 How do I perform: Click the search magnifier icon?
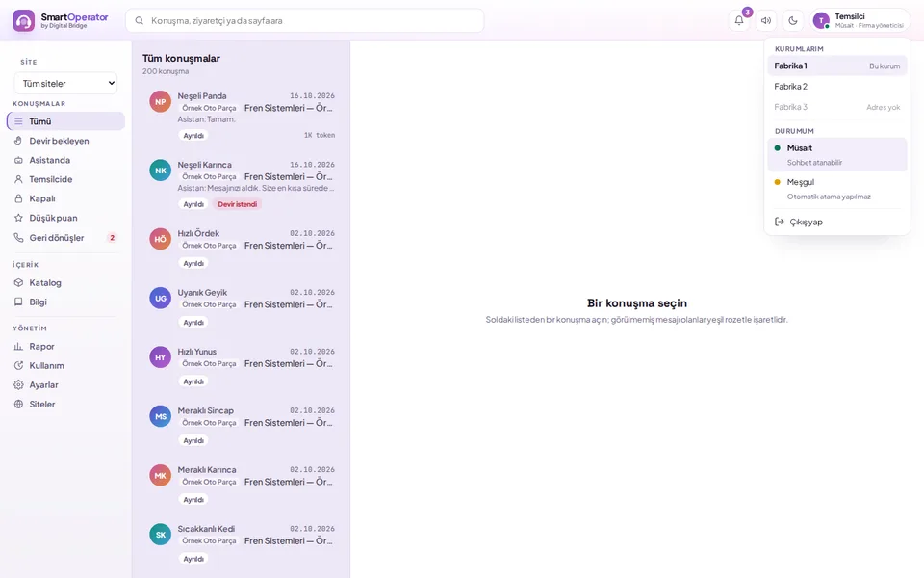tap(139, 20)
